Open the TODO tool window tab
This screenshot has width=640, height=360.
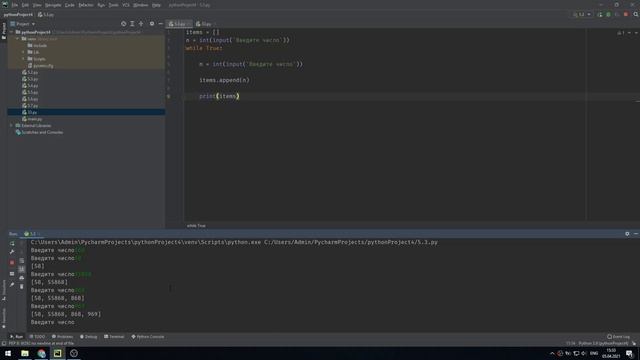(37, 337)
